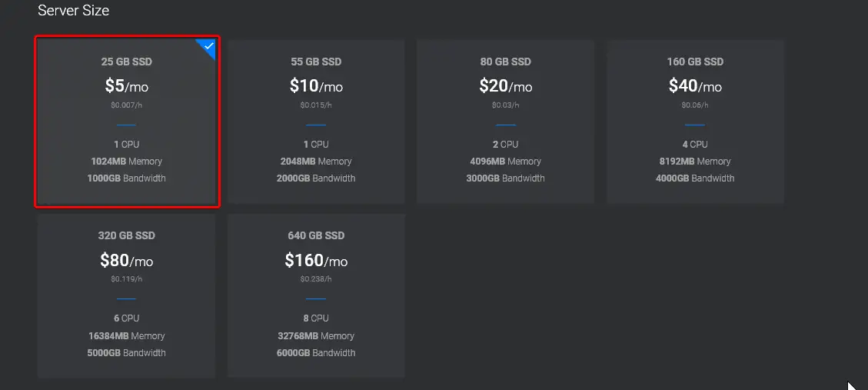Click the "32768MB Memory" spec line

(316, 335)
